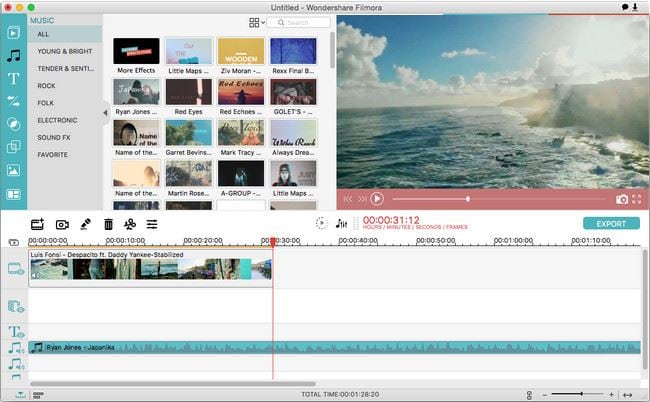Click the chat bubble icon in title bar
Image resolution: width=650 pixels, height=402 pixels.
tap(625, 7)
